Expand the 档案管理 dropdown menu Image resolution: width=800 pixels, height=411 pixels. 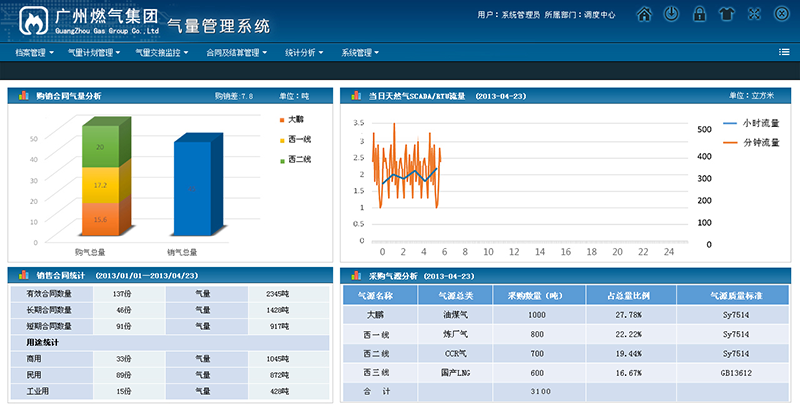[x=35, y=52]
